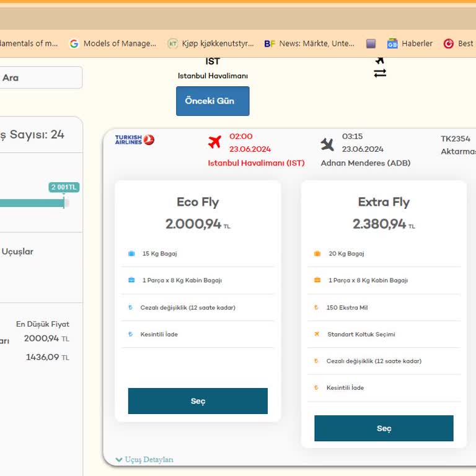The height and width of the screenshot is (476, 476).
Task: Click the 150 Ekstra Mil icon
Action: click(x=317, y=307)
